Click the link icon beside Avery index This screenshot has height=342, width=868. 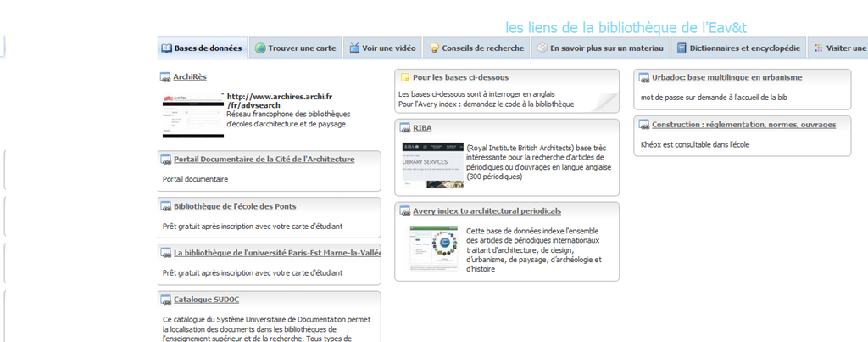coord(404,212)
